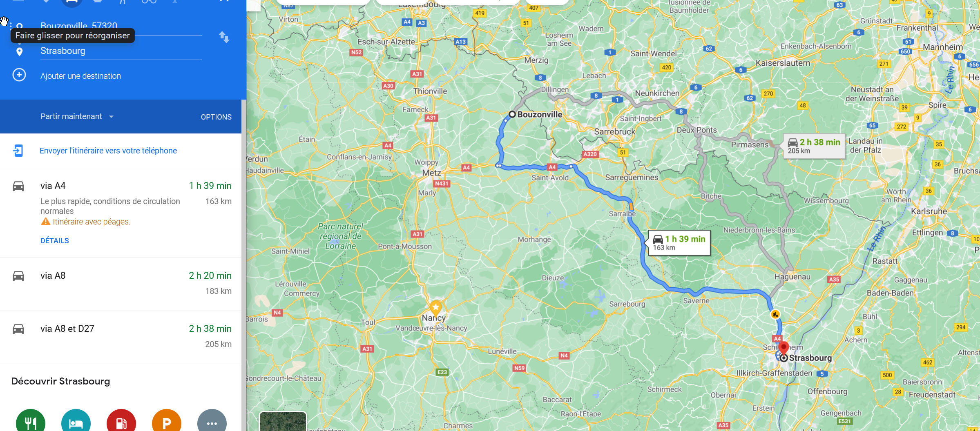Open route OPTIONS panel

(x=216, y=117)
